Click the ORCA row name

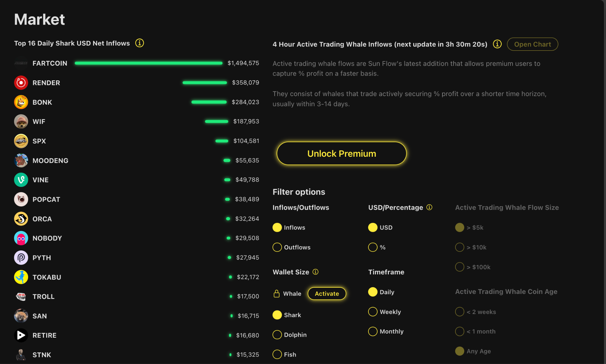(42, 219)
